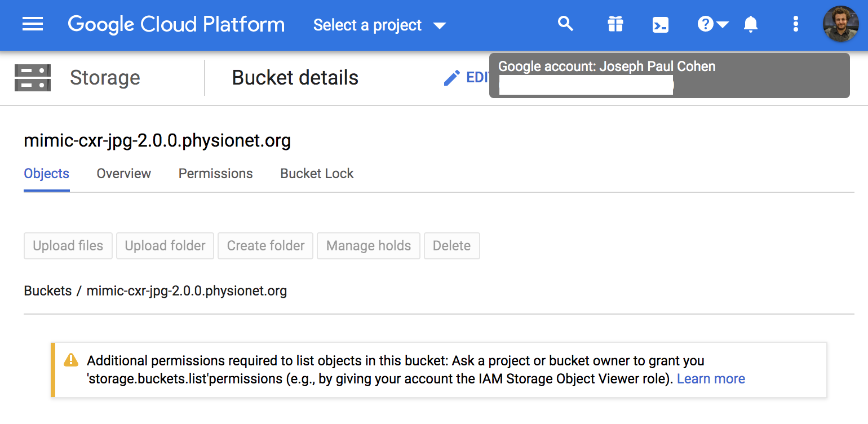Click the EDIT pencil icon
868x424 pixels.
click(451, 77)
